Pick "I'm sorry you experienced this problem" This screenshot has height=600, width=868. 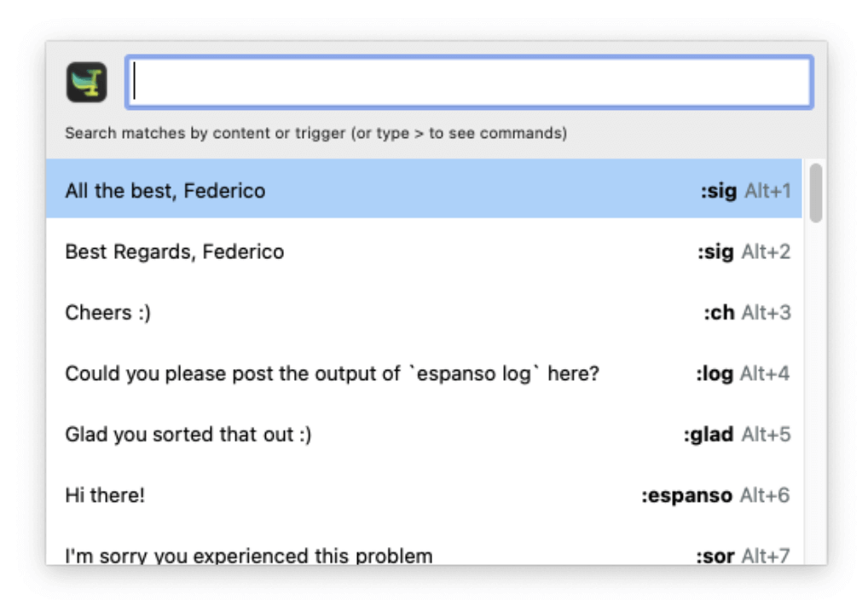(249, 556)
